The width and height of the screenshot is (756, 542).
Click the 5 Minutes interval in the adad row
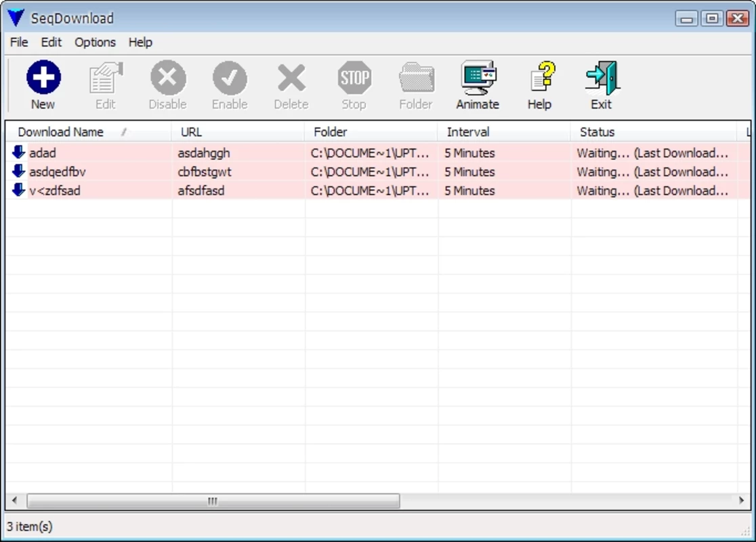469,153
